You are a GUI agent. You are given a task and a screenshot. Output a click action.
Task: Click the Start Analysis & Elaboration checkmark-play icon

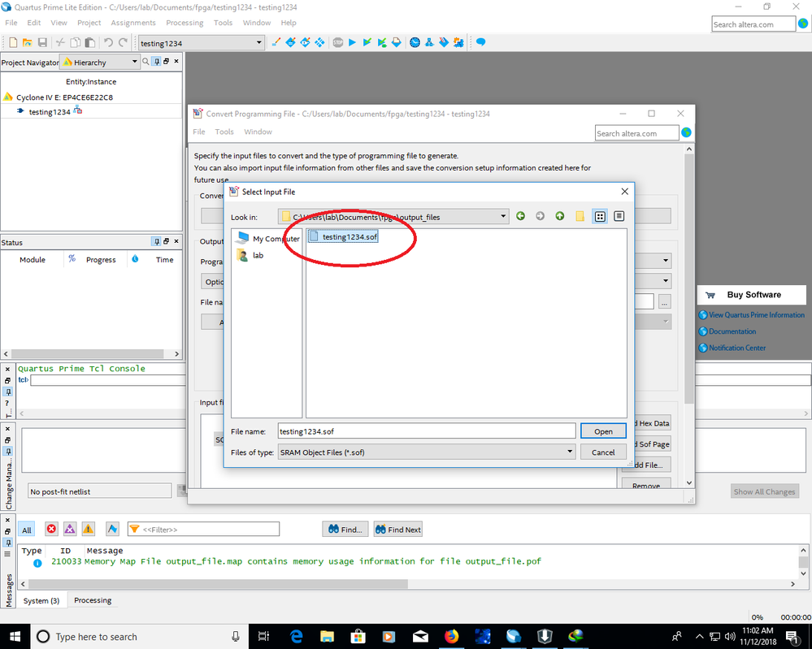tap(367, 42)
